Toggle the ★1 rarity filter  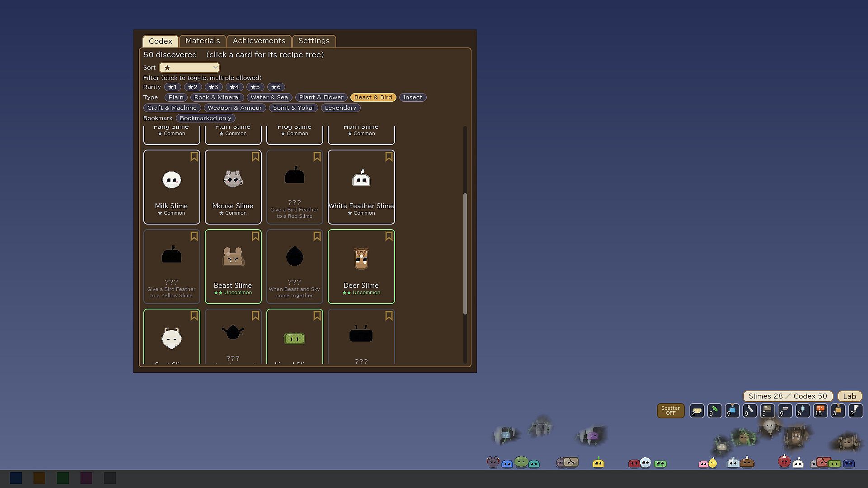point(172,87)
